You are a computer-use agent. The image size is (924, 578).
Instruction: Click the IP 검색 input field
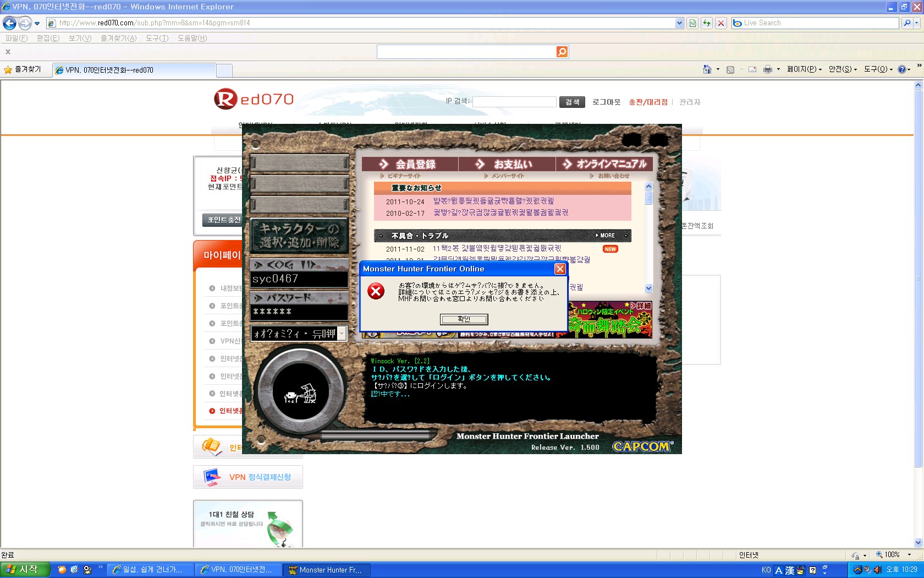coord(514,102)
